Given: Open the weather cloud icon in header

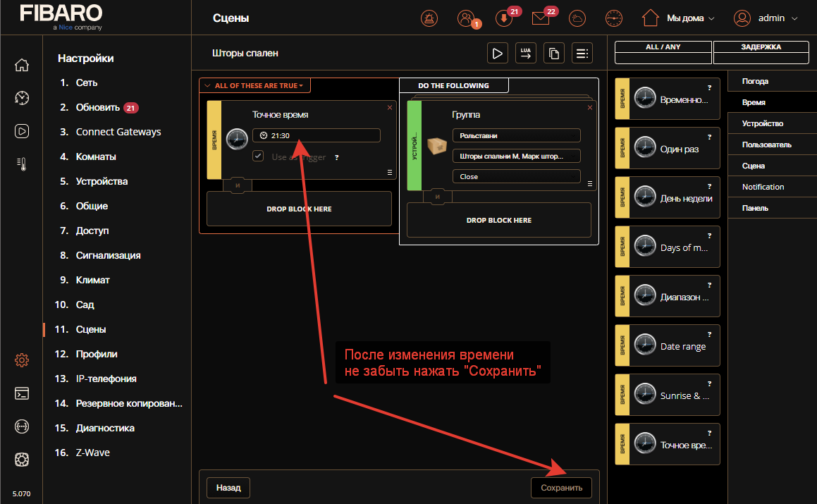Looking at the screenshot, I should point(577,18).
